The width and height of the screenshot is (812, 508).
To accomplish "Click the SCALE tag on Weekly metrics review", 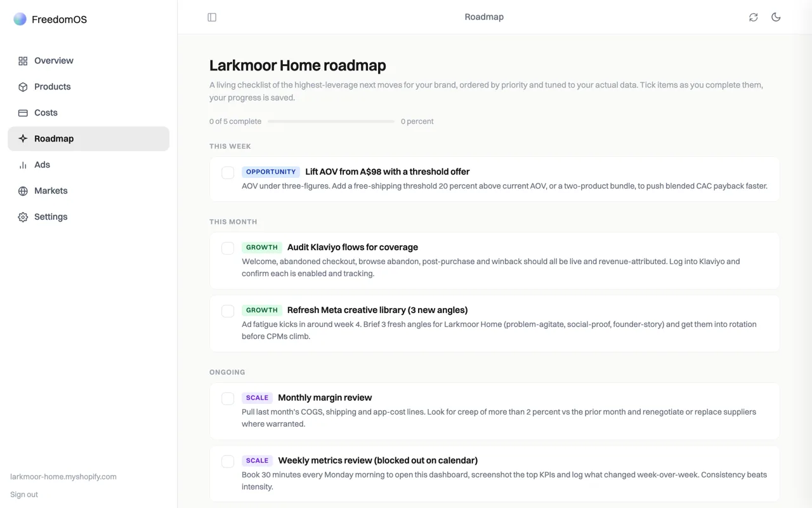I will coord(257,461).
